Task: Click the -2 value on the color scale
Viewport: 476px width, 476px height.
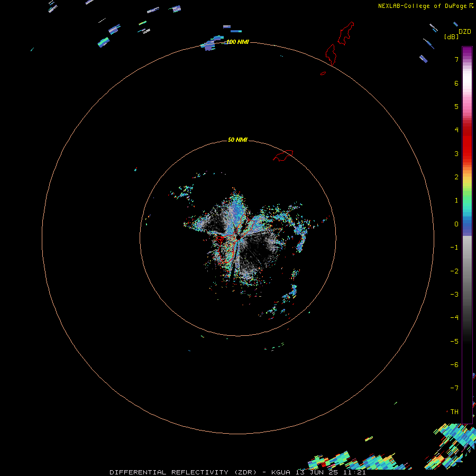Action: tap(454, 271)
